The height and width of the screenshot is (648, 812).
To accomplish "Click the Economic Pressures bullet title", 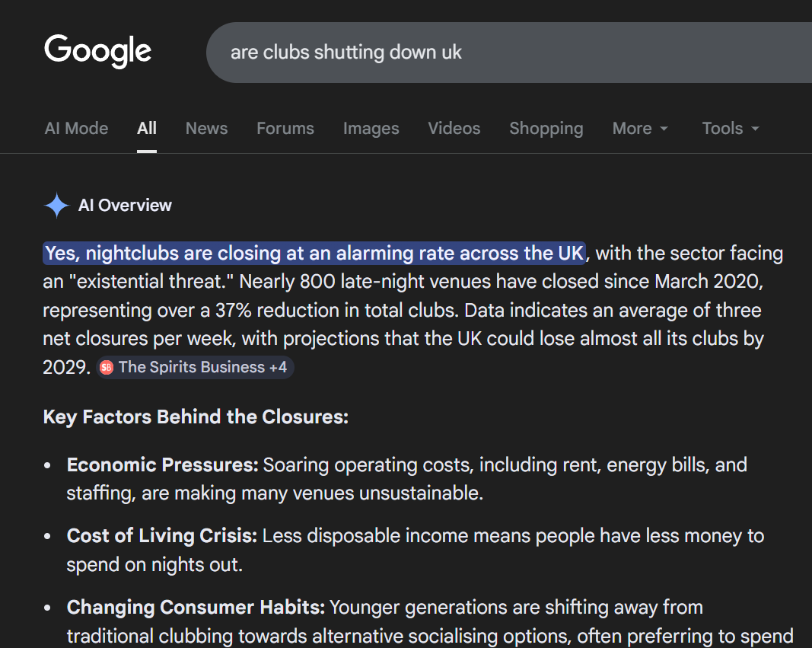I will pyautogui.click(x=162, y=465).
